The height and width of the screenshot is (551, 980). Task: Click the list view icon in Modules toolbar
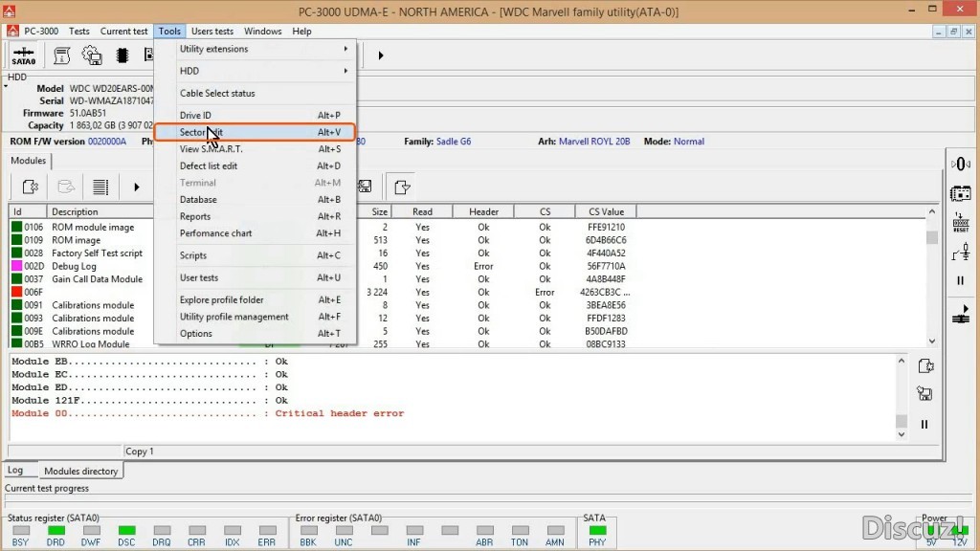point(100,187)
